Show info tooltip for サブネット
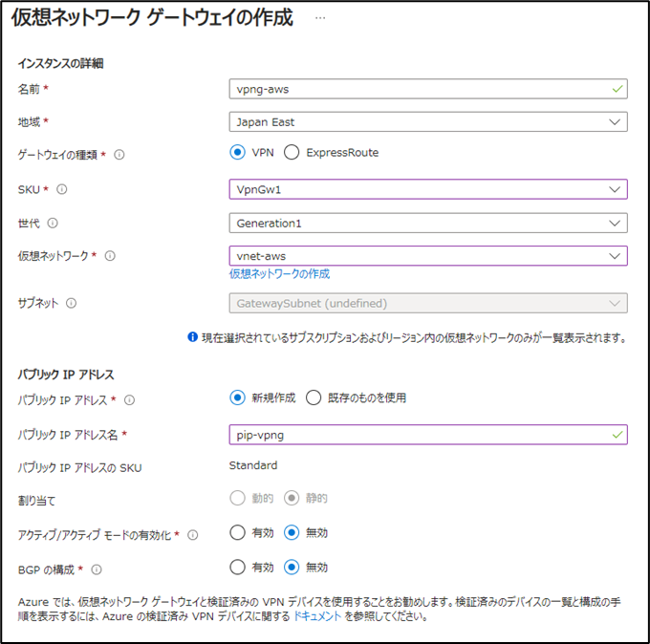Viewport: 650px width, 644px height. click(72, 303)
